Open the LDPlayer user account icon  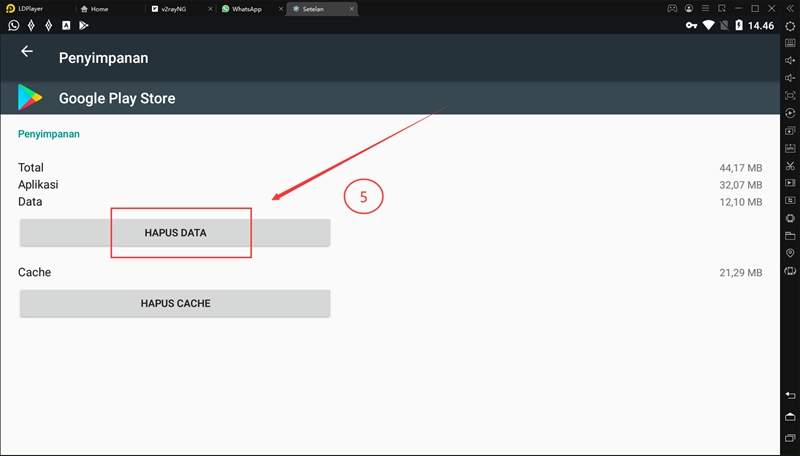pos(689,8)
